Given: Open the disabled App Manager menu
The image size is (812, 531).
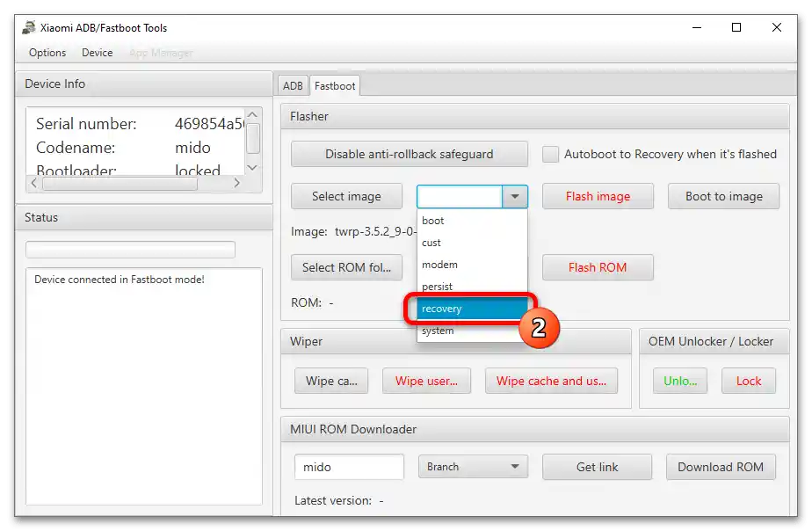Looking at the screenshot, I should click(x=161, y=53).
